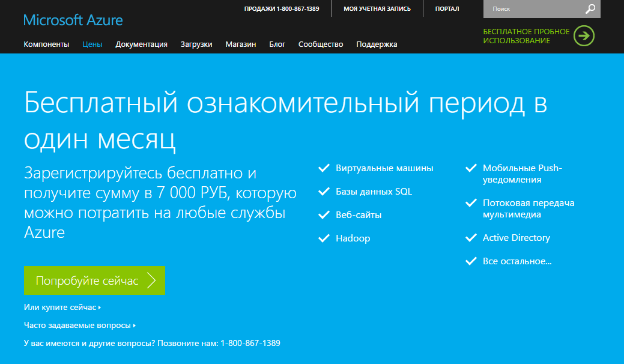The width and height of the screenshot is (624, 364).
Task: Click the Все остальное... text
Action: tap(517, 261)
